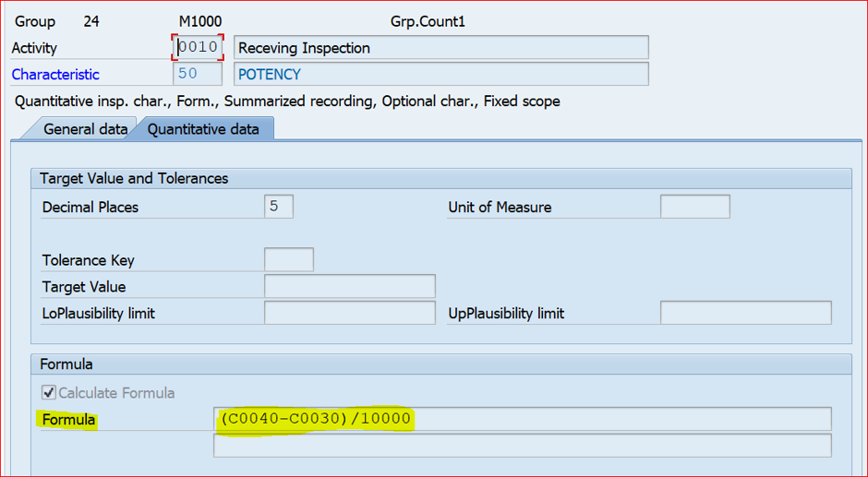Click the Characteristic number field showing 50
868x477 pixels.
[198, 74]
